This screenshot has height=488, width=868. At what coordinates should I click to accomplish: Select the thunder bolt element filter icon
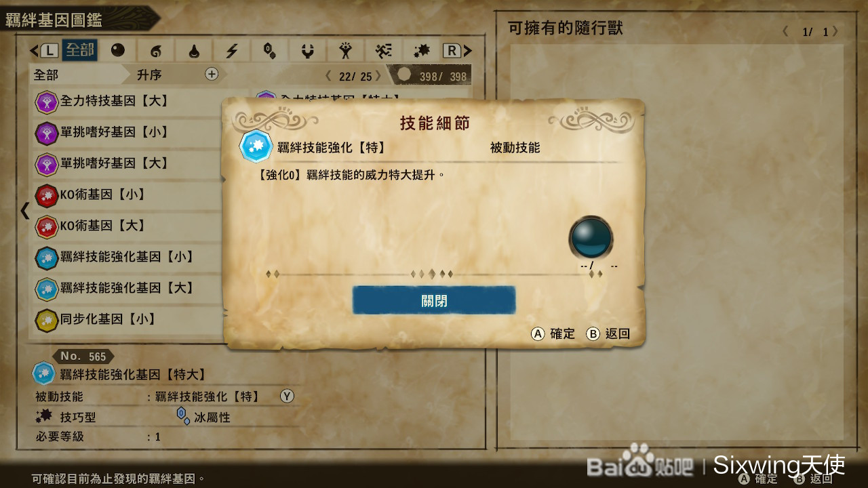pos(232,51)
